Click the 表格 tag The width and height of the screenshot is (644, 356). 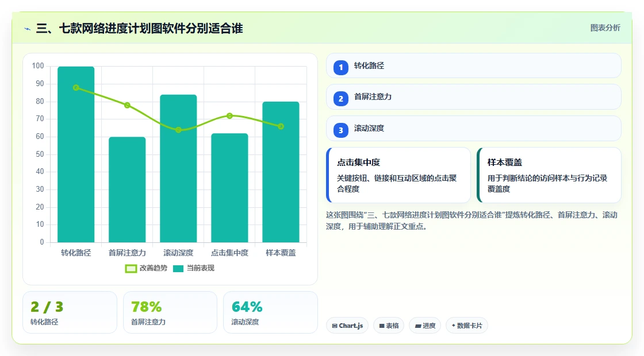tap(389, 326)
